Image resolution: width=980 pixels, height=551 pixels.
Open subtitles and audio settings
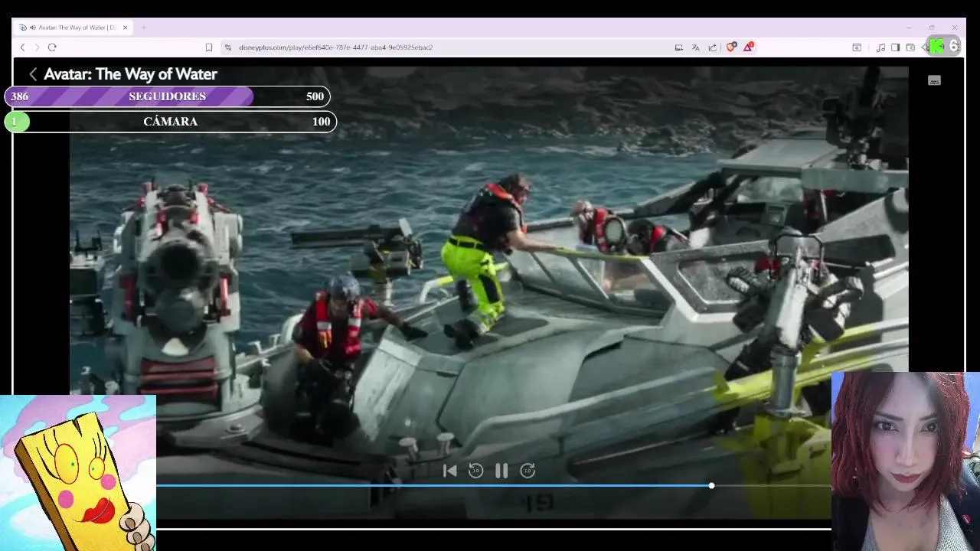934,80
